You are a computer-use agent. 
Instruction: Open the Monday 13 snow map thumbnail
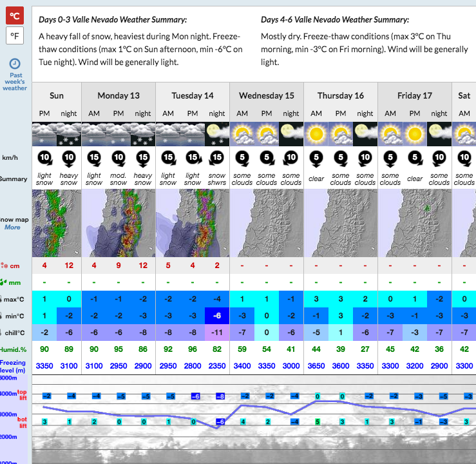click(x=119, y=223)
